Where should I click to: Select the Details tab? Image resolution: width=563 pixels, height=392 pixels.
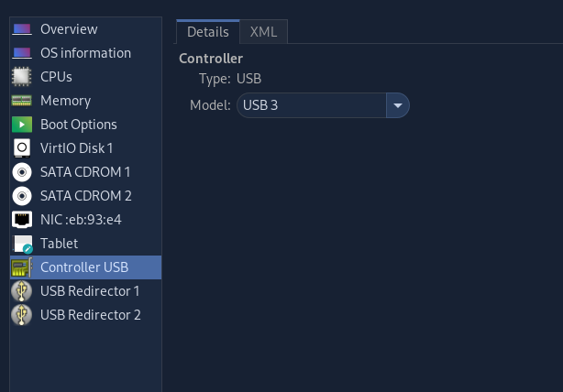[x=207, y=32]
